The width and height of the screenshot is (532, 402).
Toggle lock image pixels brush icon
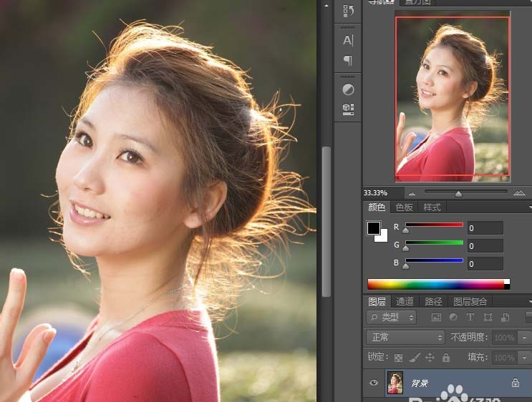415,358
